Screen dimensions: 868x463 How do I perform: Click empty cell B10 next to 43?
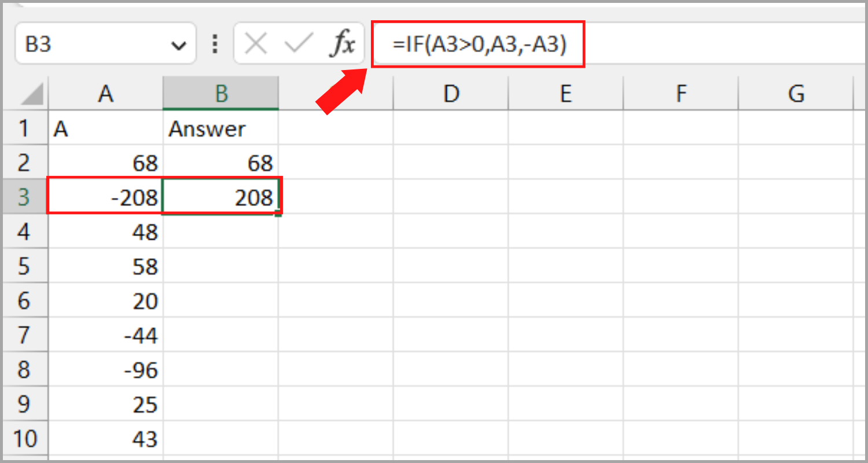[221, 438]
